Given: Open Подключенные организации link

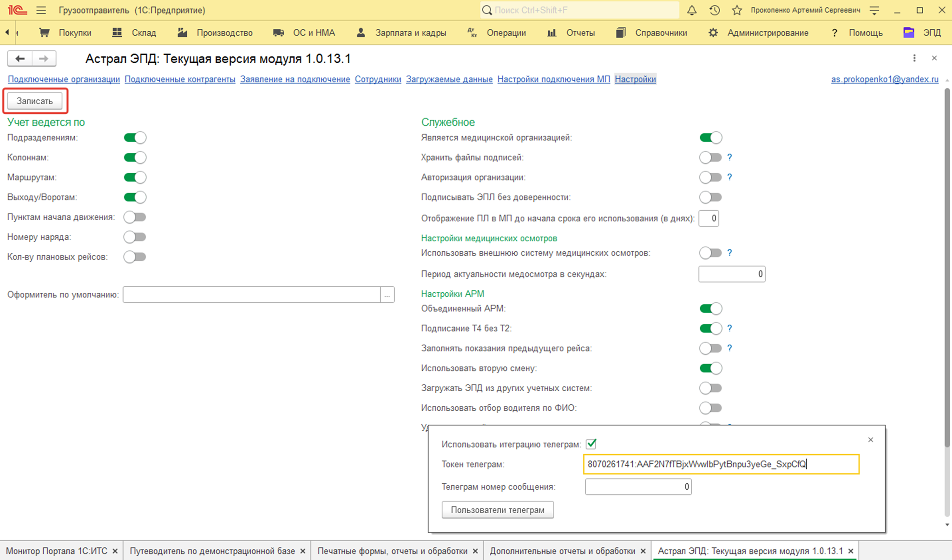Looking at the screenshot, I should click(64, 79).
